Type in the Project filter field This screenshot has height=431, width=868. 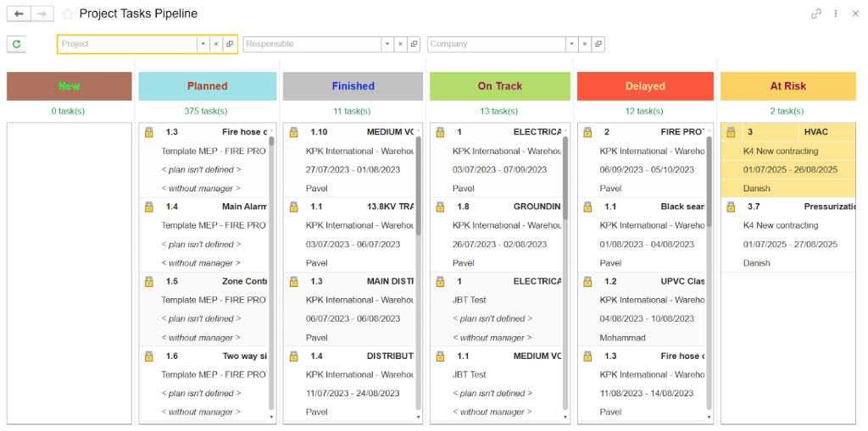click(x=127, y=44)
